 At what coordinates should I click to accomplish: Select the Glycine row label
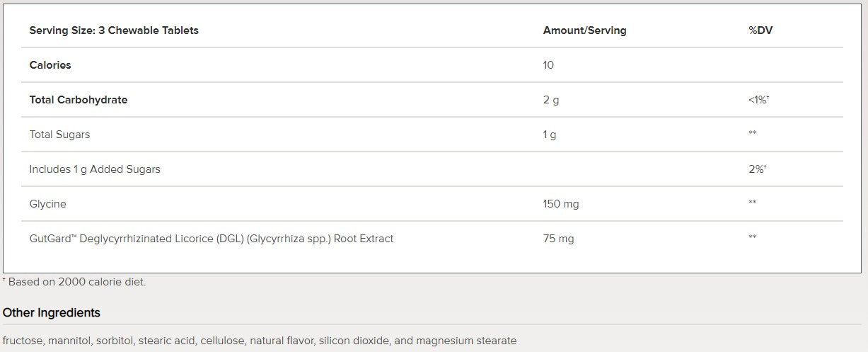tap(47, 204)
